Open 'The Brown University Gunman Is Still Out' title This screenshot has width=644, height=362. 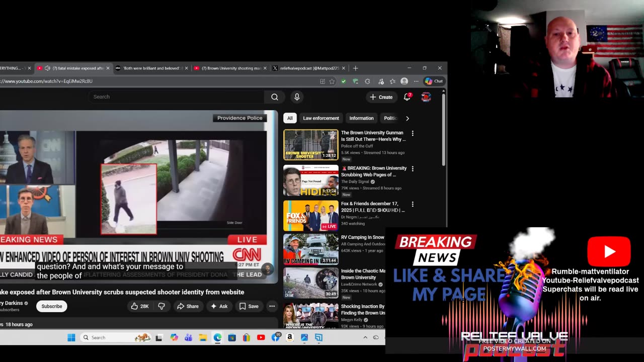tap(373, 136)
